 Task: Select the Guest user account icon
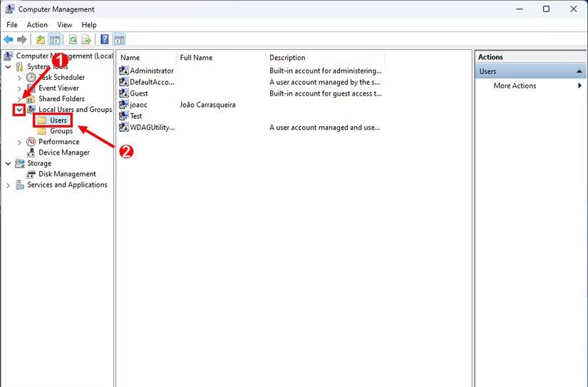(x=124, y=93)
